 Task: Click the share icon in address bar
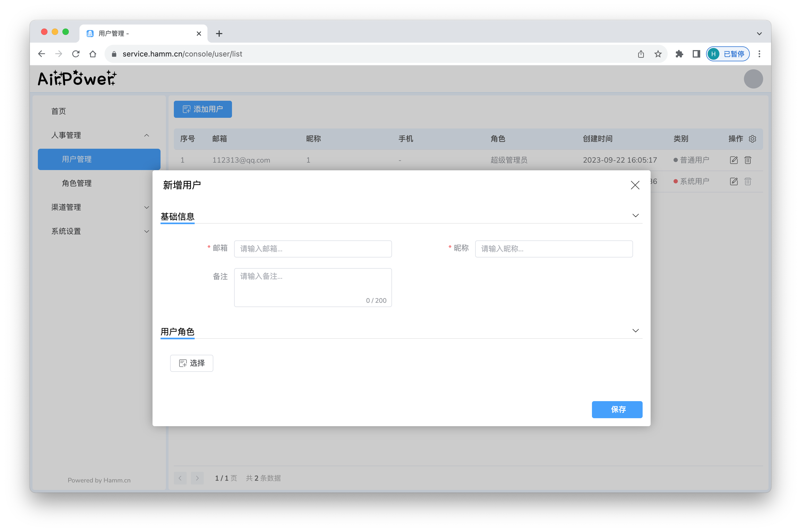tap(641, 54)
